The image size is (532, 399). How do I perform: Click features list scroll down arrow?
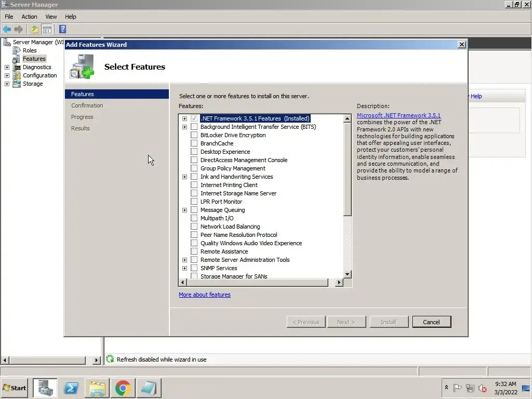pyautogui.click(x=347, y=274)
